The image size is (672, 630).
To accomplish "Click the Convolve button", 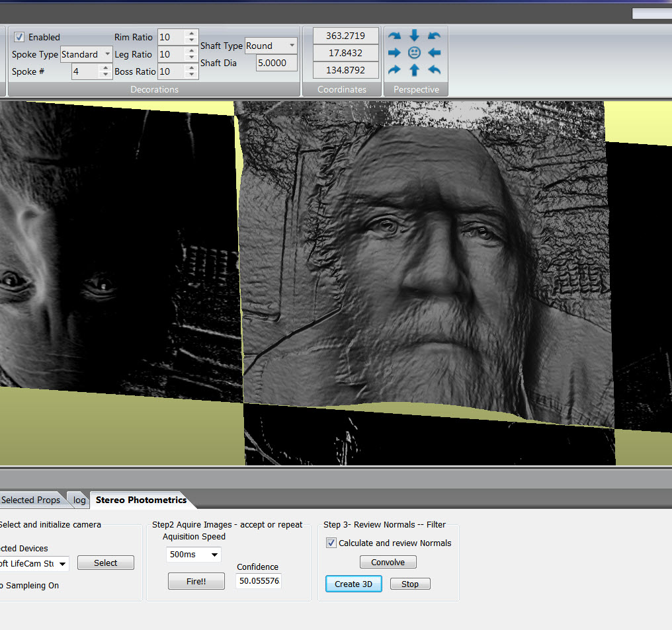I will (x=388, y=562).
